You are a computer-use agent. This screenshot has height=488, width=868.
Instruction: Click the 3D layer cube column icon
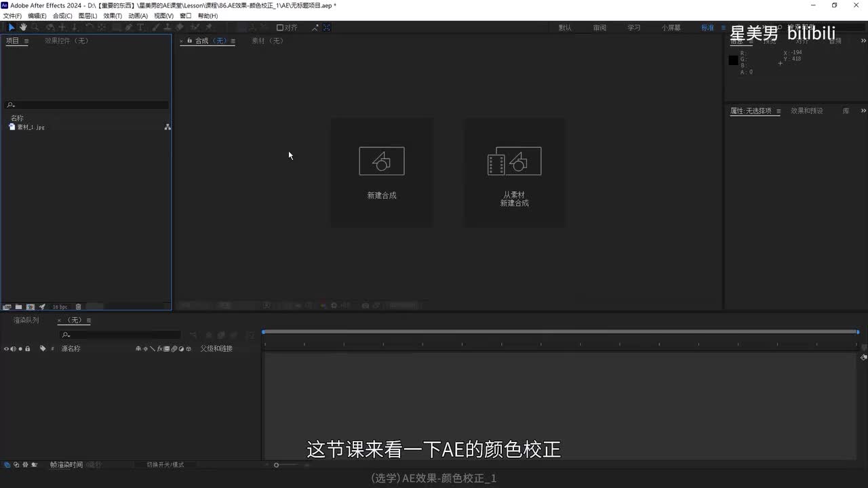click(188, 349)
